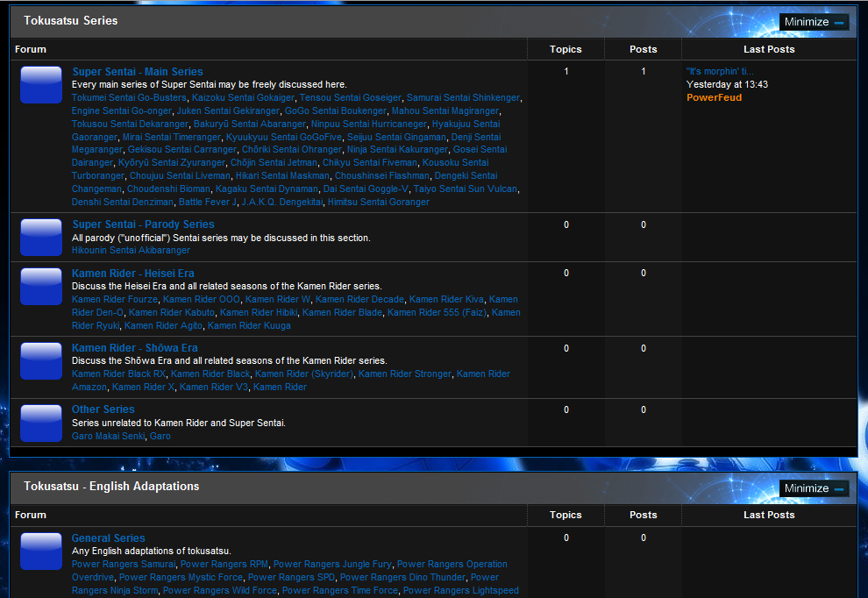This screenshot has width=868, height=598.
Task: Click the Other Series forum icon
Action: (41, 423)
